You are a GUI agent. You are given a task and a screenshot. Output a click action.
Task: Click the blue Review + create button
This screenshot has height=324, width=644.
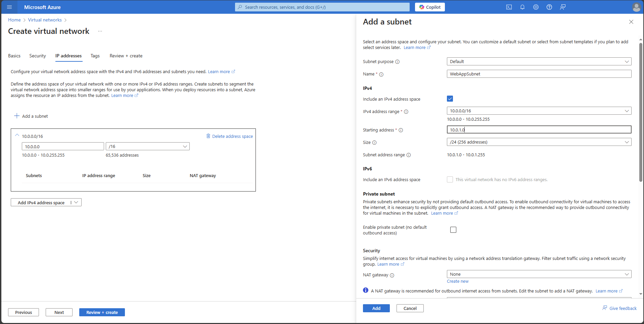102,312
